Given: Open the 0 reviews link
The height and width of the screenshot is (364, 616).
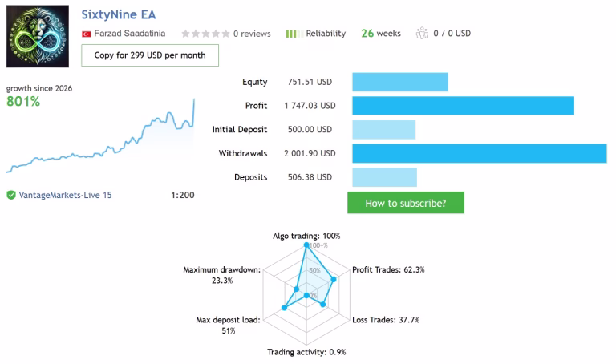Looking at the screenshot, I should (252, 34).
